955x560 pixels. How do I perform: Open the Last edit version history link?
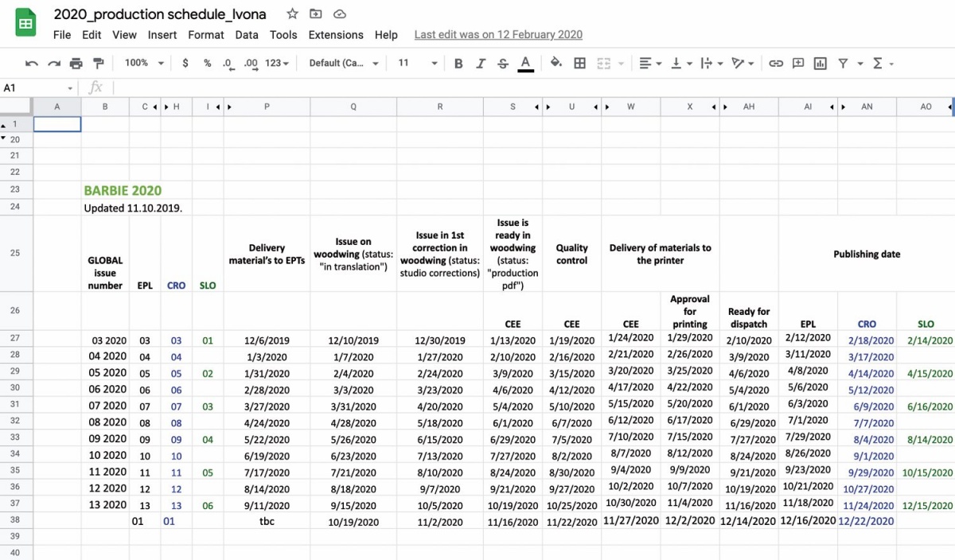(x=498, y=35)
